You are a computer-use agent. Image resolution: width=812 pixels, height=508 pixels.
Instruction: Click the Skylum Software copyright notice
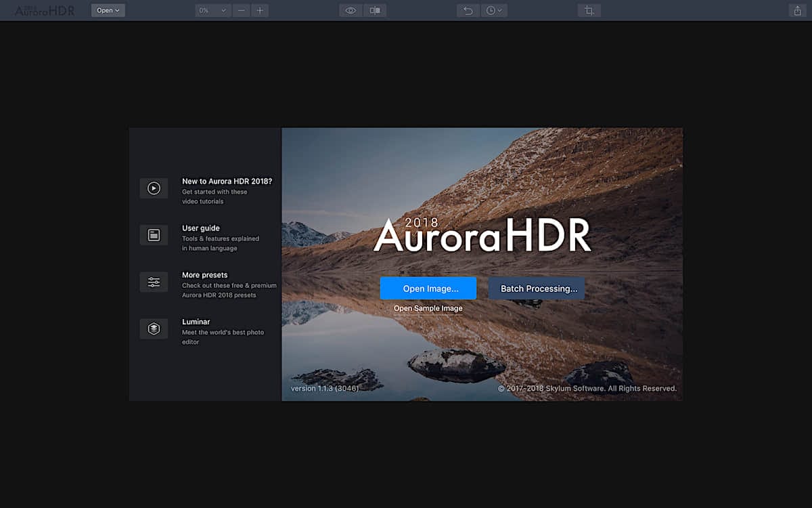pyautogui.click(x=587, y=389)
